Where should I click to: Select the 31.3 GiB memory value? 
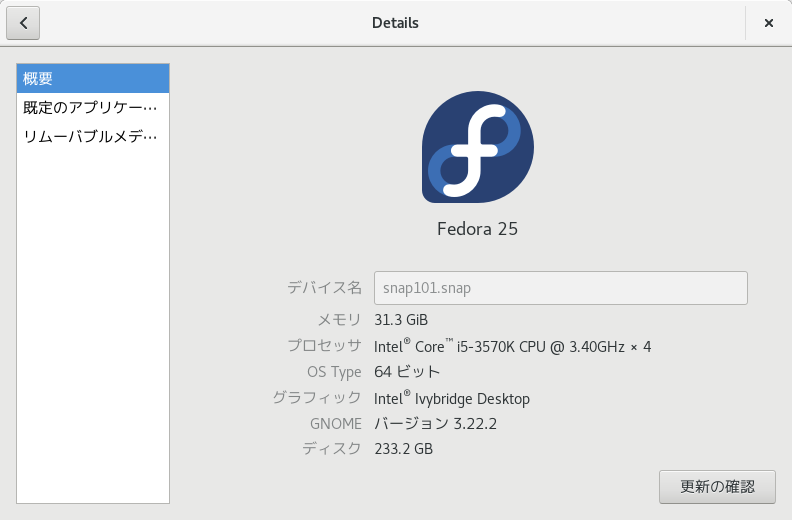click(401, 320)
